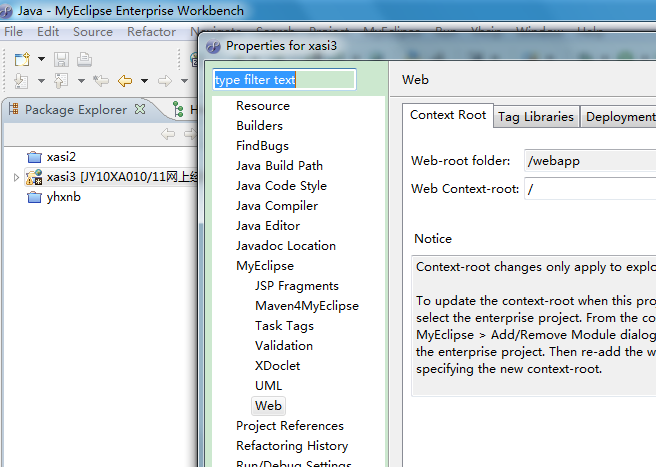Image resolution: width=656 pixels, height=467 pixels.
Task: Click the yellow Back arrow icon
Action: tap(125, 80)
